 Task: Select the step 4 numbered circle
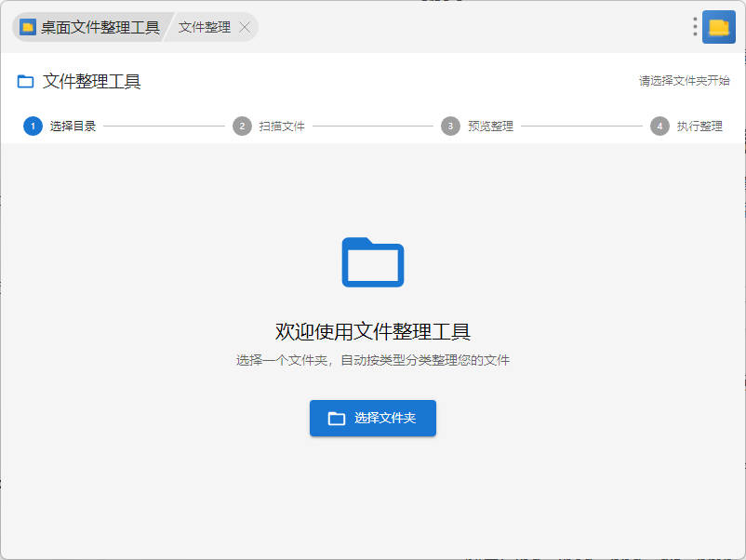pyautogui.click(x=659, y=127)
